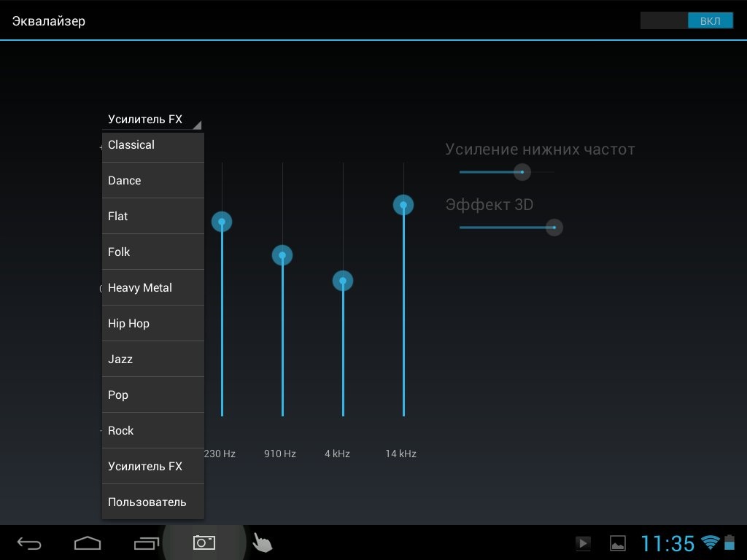Click the Усиление нижних частот slider thumb
The width and height of the screenshot is (747, 560).
coord(522,172)
